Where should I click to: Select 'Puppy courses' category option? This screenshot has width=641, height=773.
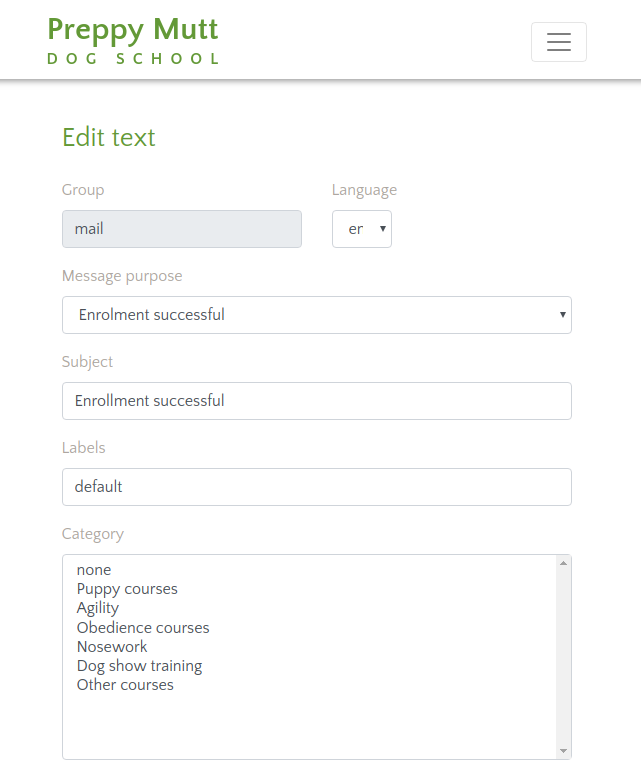127,589
